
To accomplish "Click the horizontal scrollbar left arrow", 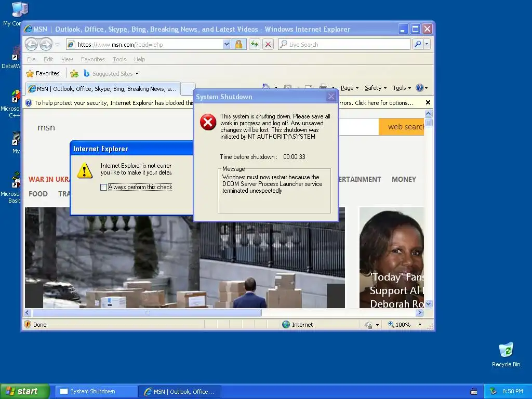I will click(x=28, y=312).
